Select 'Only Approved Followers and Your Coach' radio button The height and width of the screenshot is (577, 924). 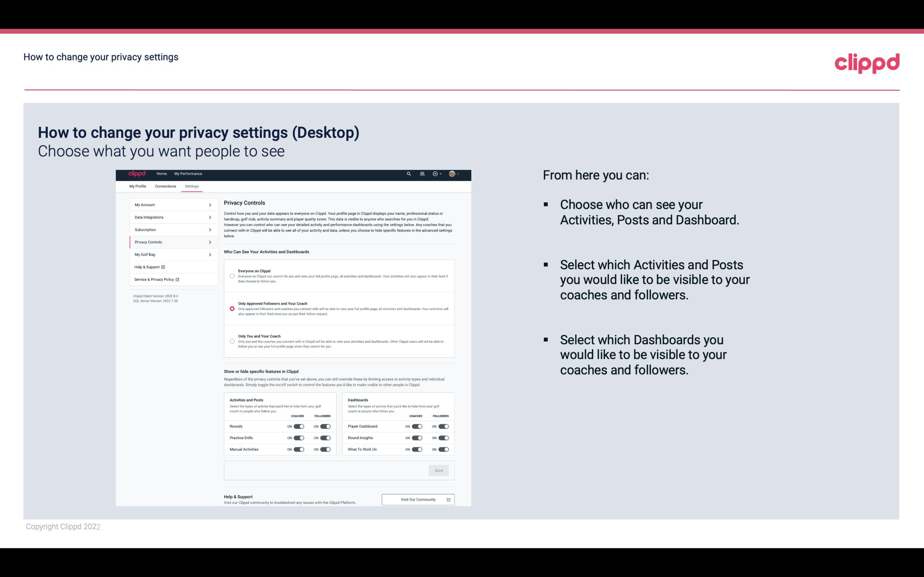pyautogui.click(x=231, y=308)
